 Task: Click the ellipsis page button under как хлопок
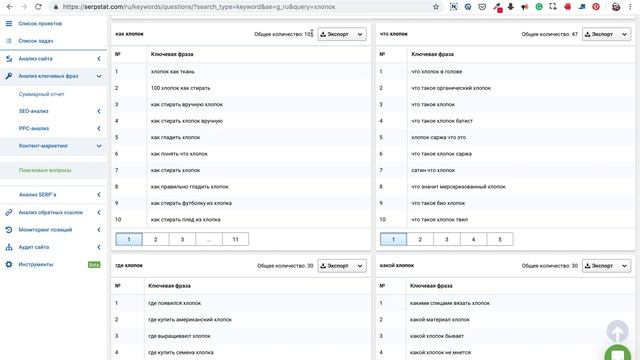coord(209,239)
